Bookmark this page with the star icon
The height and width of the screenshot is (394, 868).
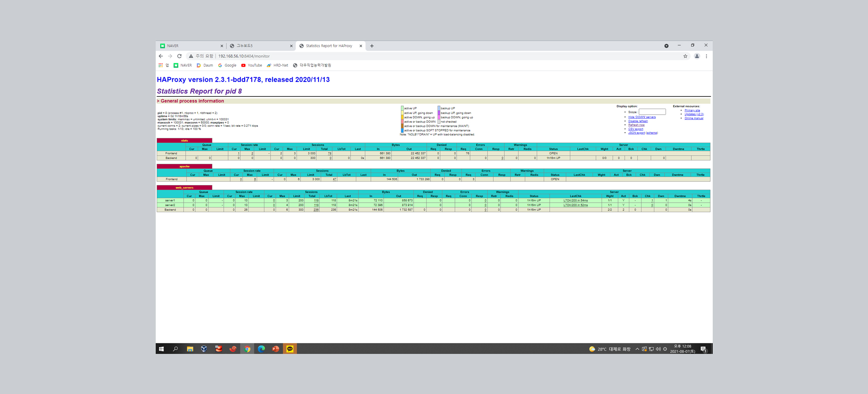coord(685,56)
